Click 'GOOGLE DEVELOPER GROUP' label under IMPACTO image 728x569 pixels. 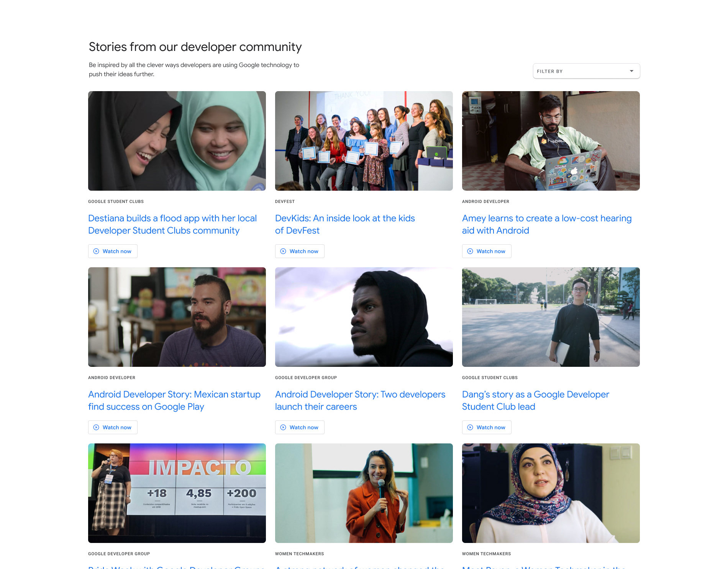pos(119,554)
